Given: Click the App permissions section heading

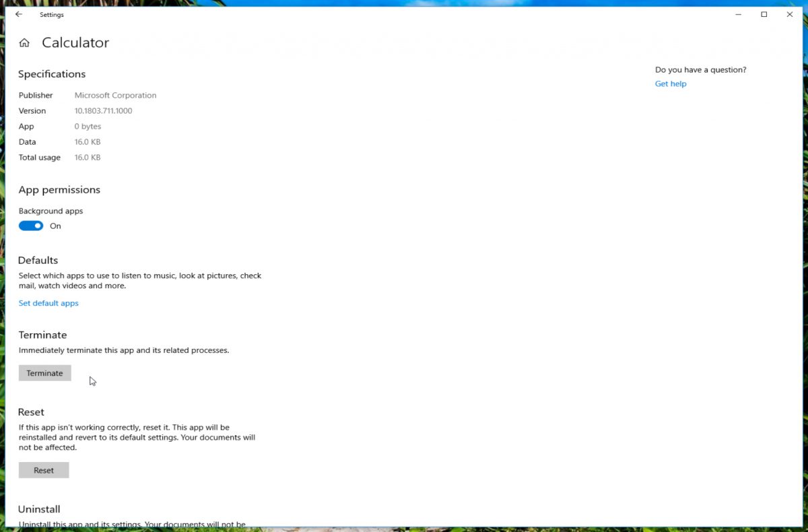Looking at the screenshot, I should [x=59, y=189].
